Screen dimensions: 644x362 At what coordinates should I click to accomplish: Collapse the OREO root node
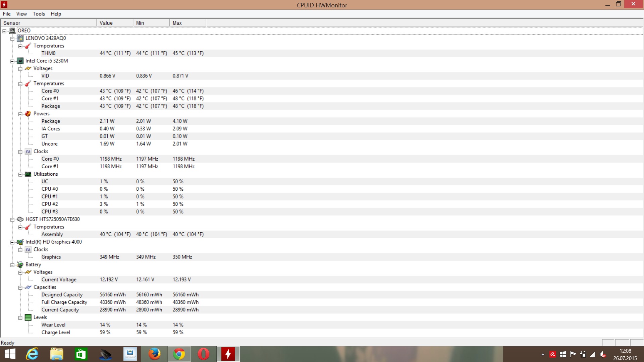coord(5,31)
